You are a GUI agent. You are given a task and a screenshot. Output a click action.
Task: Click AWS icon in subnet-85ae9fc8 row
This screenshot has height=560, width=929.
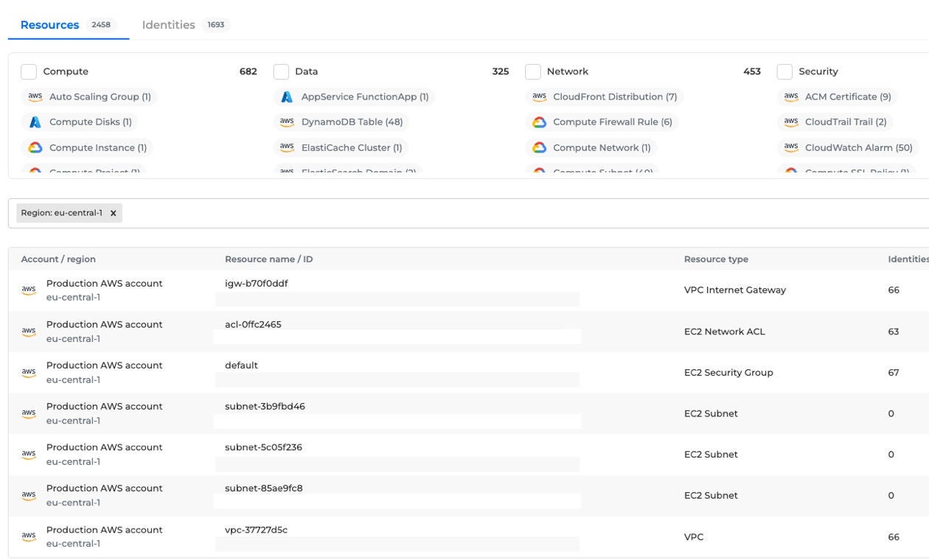coord(29,495)
